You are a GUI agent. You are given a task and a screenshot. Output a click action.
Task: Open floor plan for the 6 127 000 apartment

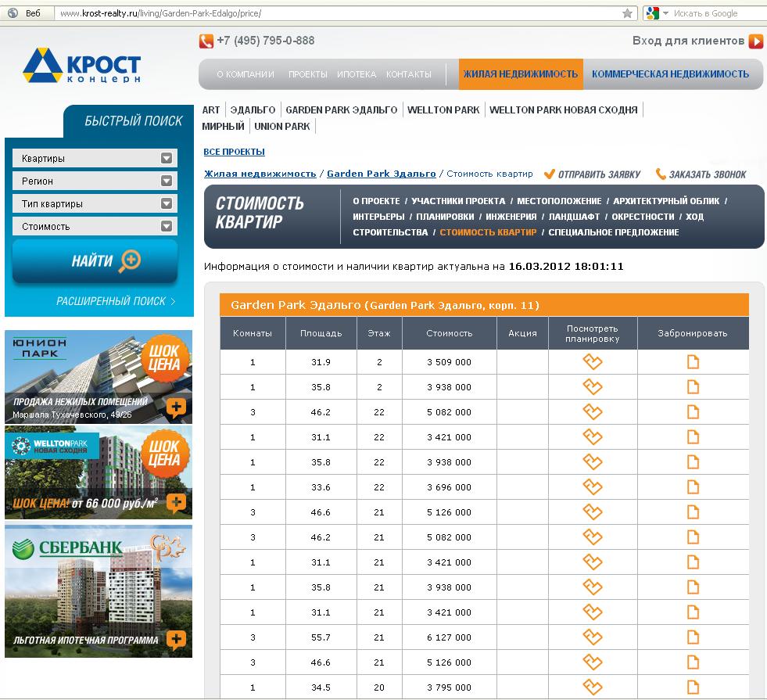(x=593, y=637)
